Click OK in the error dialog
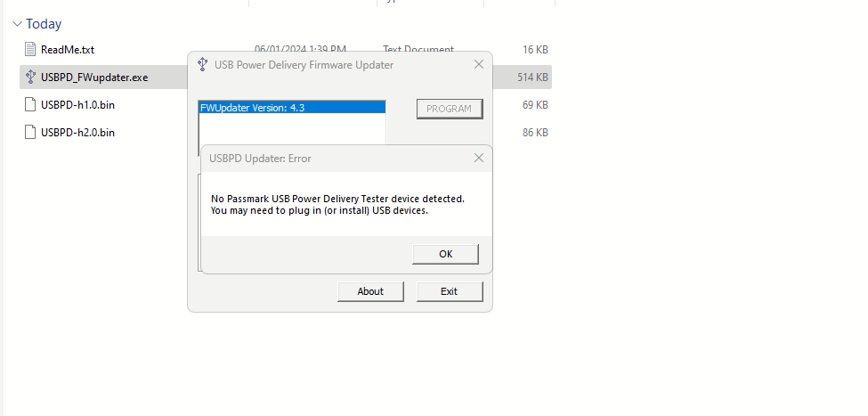868x416 pixels. coord(445,254)
